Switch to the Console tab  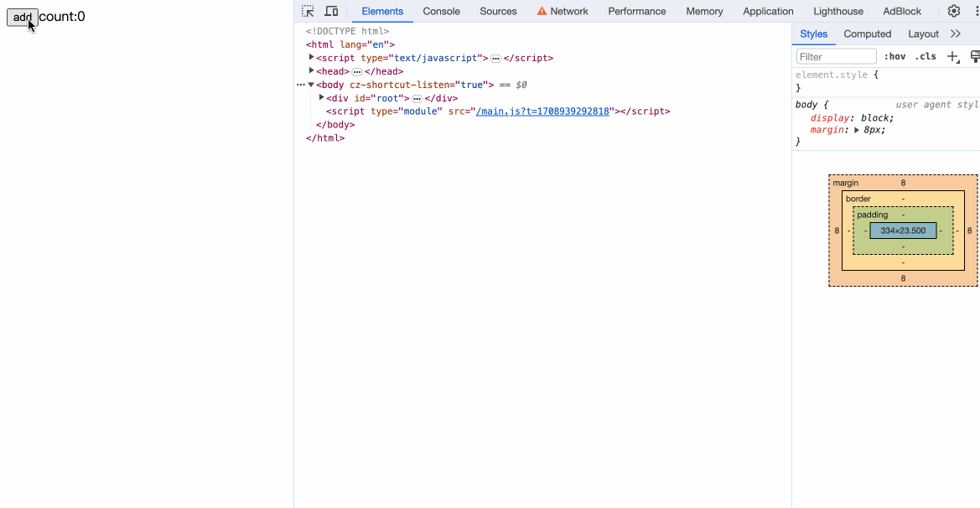point(441,11)
